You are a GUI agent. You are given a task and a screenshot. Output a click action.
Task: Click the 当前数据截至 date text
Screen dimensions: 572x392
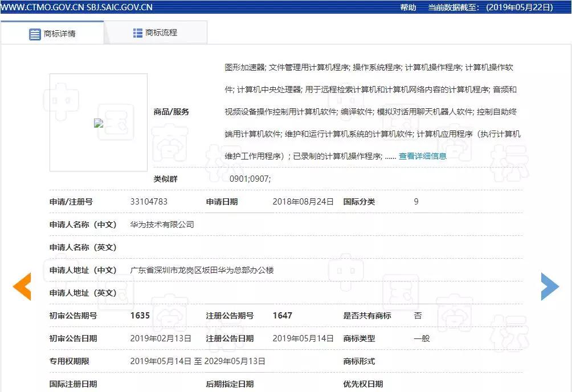point(491,7)
